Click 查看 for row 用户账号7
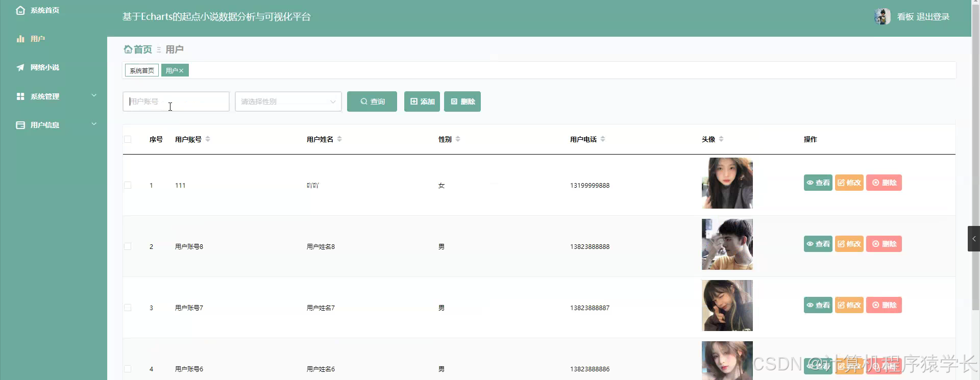980x380 pixels. 818,305
